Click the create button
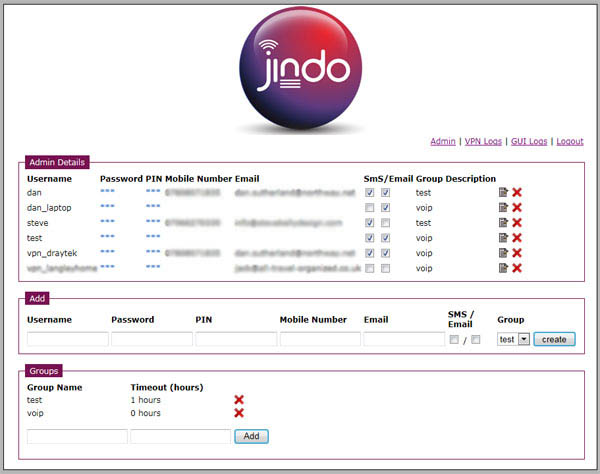 (x=554, y=339)
